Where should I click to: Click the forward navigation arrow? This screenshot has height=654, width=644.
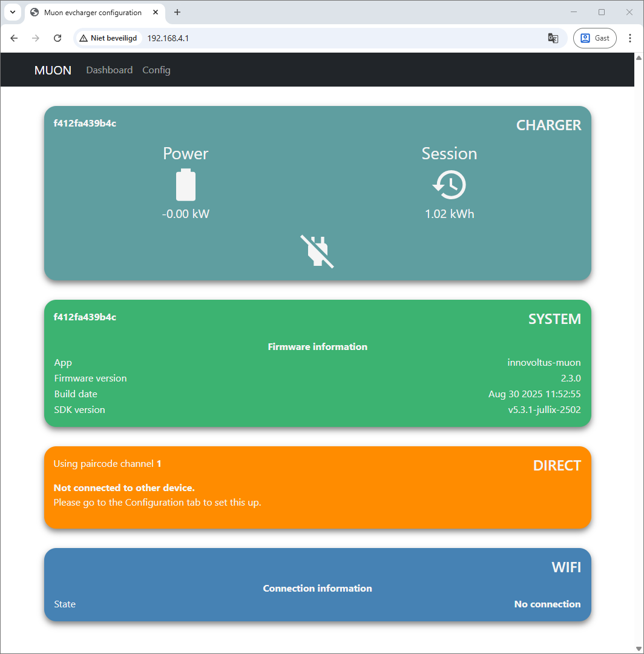pos(36,38)
